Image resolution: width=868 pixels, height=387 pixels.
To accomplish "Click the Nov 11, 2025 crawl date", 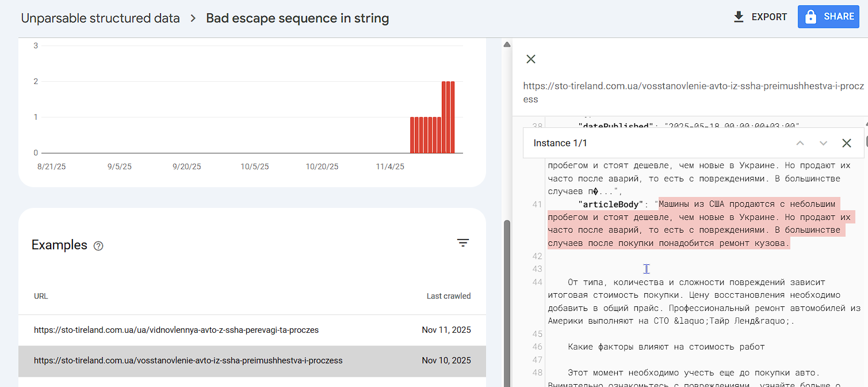I will [446, 330].
